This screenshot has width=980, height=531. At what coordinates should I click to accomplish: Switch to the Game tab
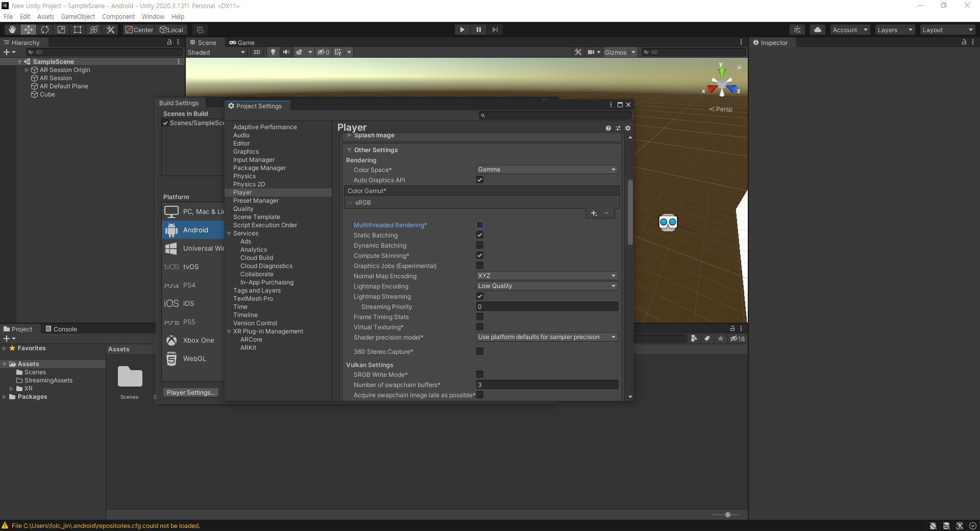tap(242, 42)
